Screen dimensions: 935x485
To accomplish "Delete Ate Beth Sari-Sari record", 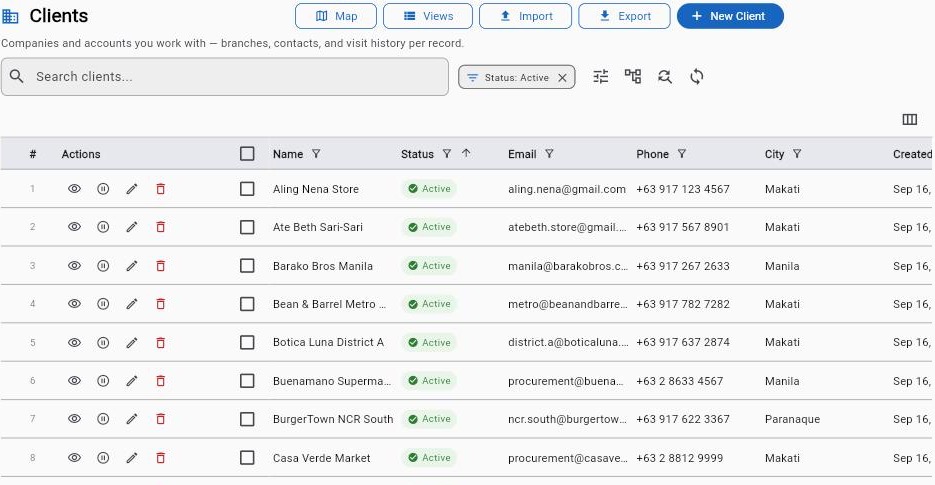I will (x=160, y=227).
